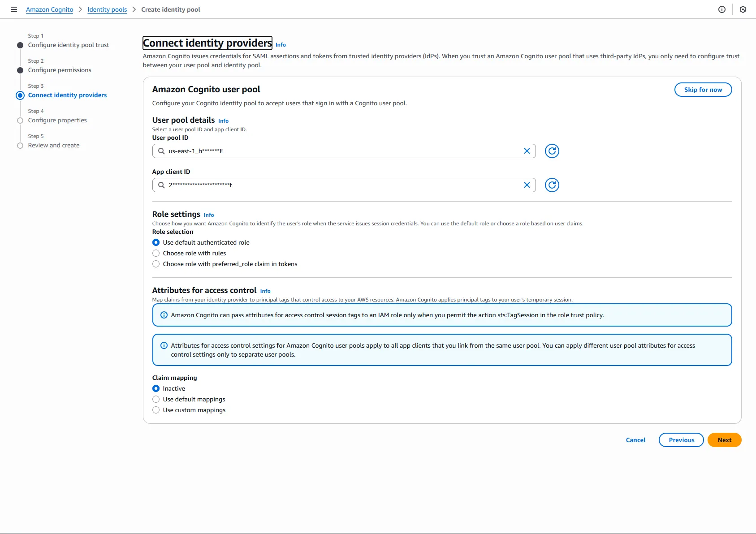756x534 pixels.
Task: Open Info link beside Role settings
Action: [209, 215]
